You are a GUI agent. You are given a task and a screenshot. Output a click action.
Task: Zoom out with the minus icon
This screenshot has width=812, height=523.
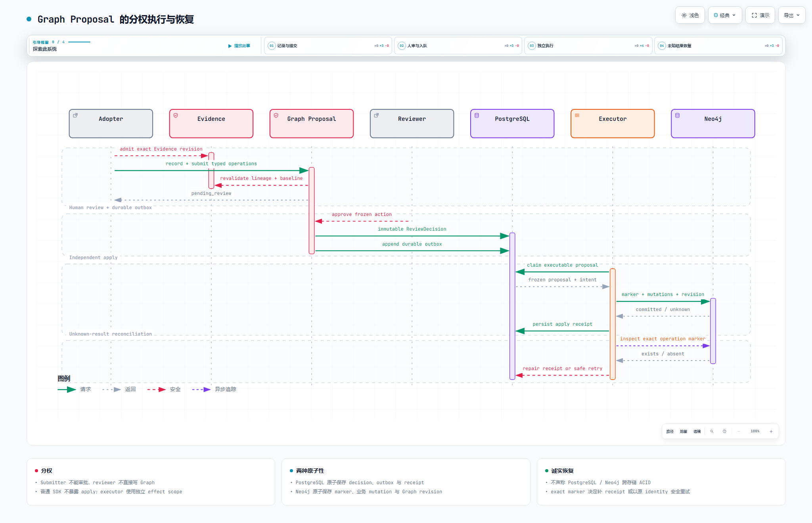(739, 431)
